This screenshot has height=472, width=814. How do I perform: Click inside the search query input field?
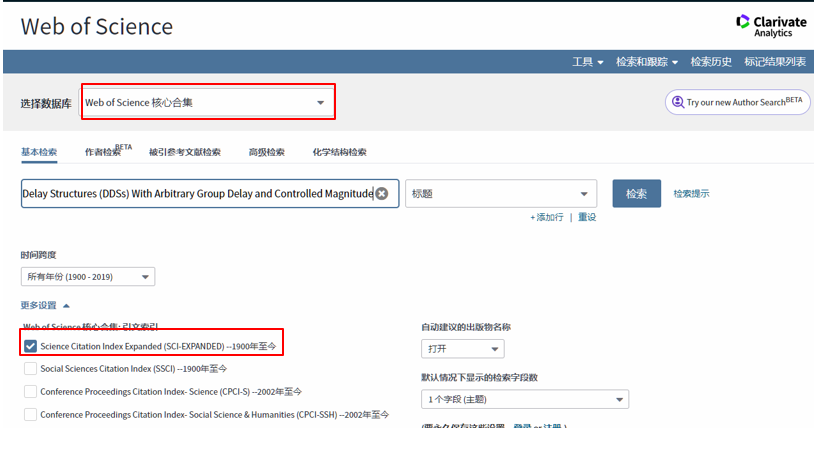coord(196,194)
